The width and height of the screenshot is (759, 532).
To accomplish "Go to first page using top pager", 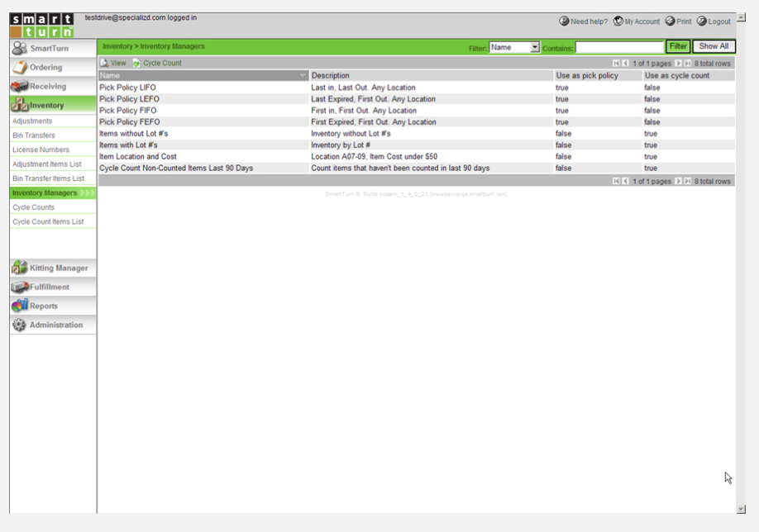I will [x=616, y=64].
